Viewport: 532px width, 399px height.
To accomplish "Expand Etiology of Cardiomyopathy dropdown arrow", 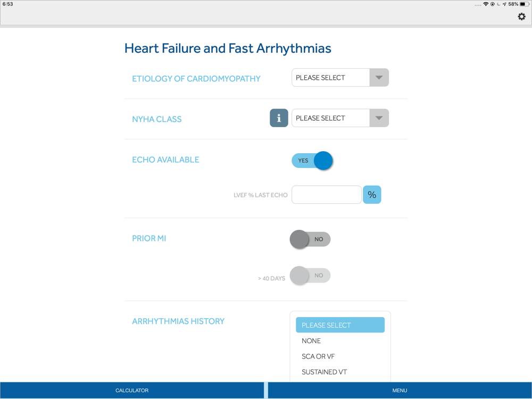I will click(x=379, y=78).
